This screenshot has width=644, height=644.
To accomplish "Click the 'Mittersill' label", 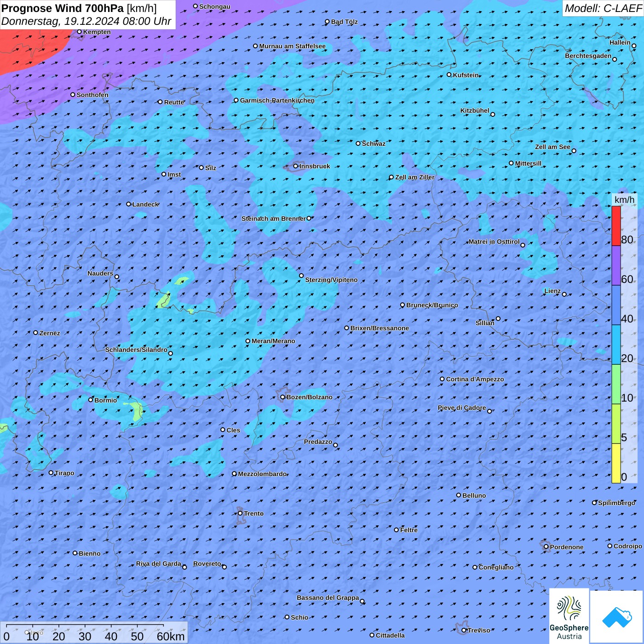I will tap(529, 163).
